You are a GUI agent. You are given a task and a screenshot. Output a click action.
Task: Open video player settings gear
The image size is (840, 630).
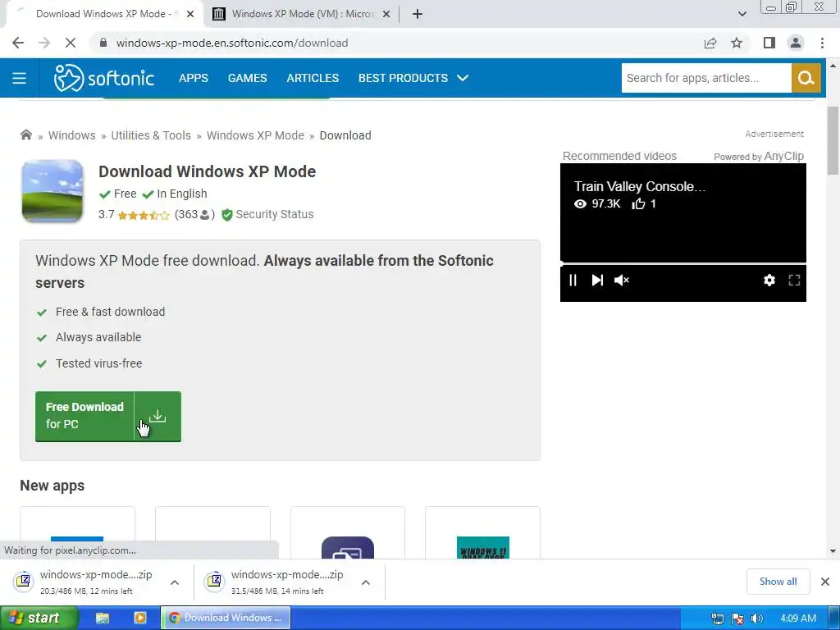(x=769, y=281)
